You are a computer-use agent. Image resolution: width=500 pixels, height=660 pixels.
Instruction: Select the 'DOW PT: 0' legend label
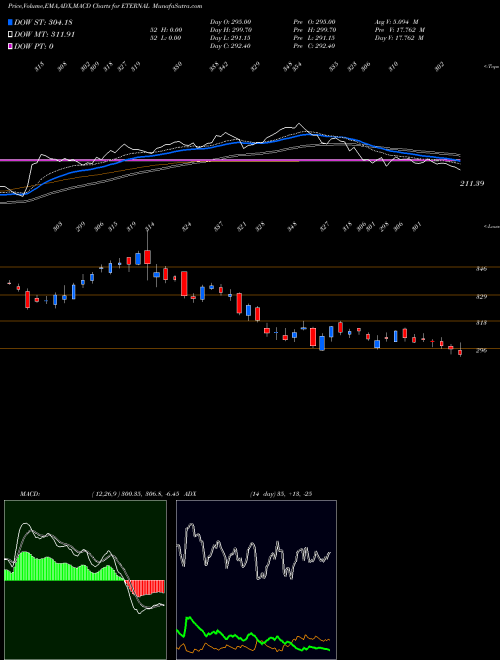coord(33,46)
